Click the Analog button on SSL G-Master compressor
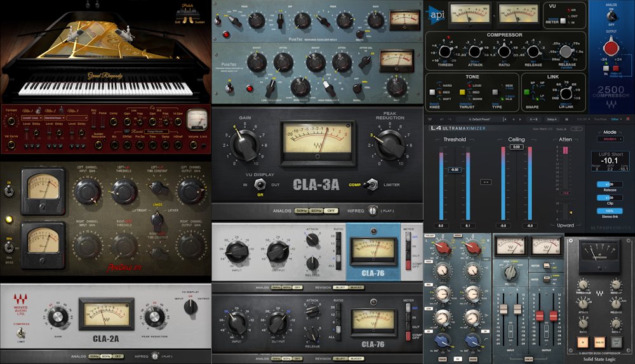Image resolution: width=635 pixels, height=364 pixels. [600, 342]
